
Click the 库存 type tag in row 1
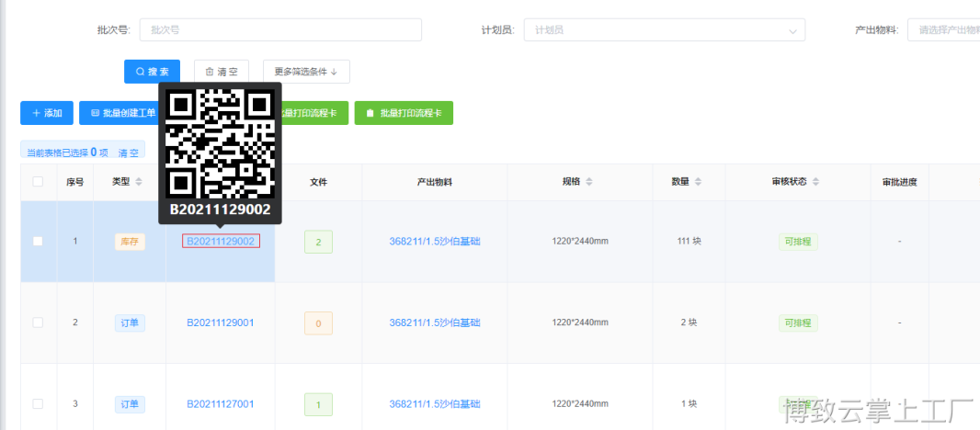[130, 242]
